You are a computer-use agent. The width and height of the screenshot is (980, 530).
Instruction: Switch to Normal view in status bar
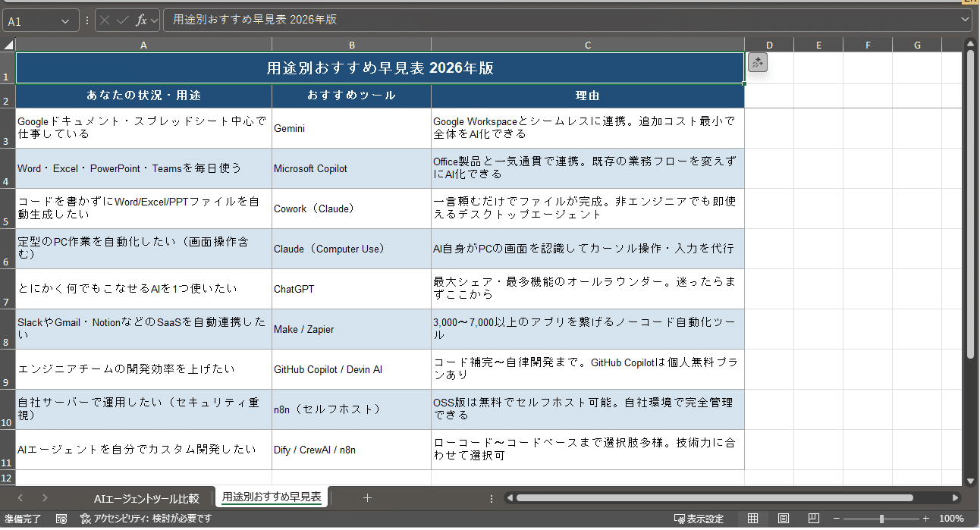point(752,519)
